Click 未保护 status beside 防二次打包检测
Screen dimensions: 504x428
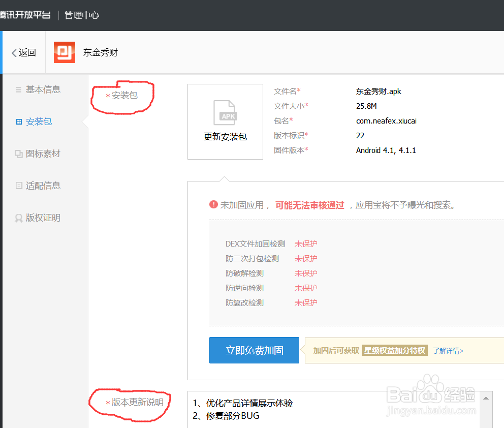click(x=306, y=259)
